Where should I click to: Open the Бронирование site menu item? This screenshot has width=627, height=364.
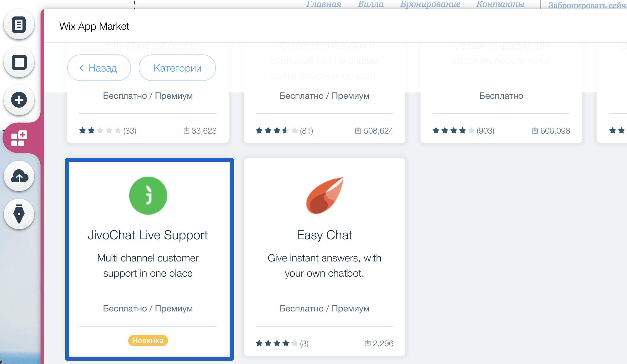430,4
